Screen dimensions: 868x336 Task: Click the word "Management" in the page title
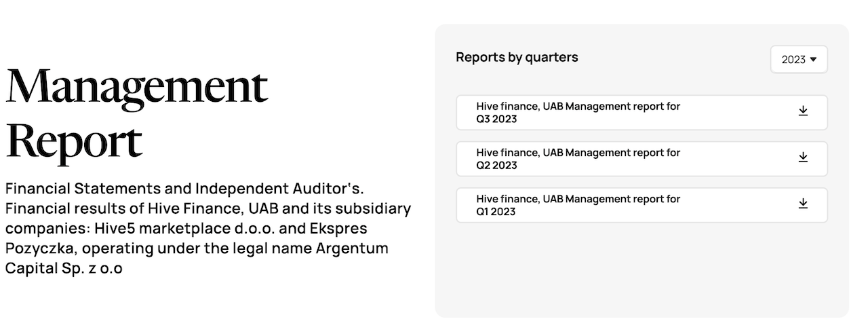[137, 88]
